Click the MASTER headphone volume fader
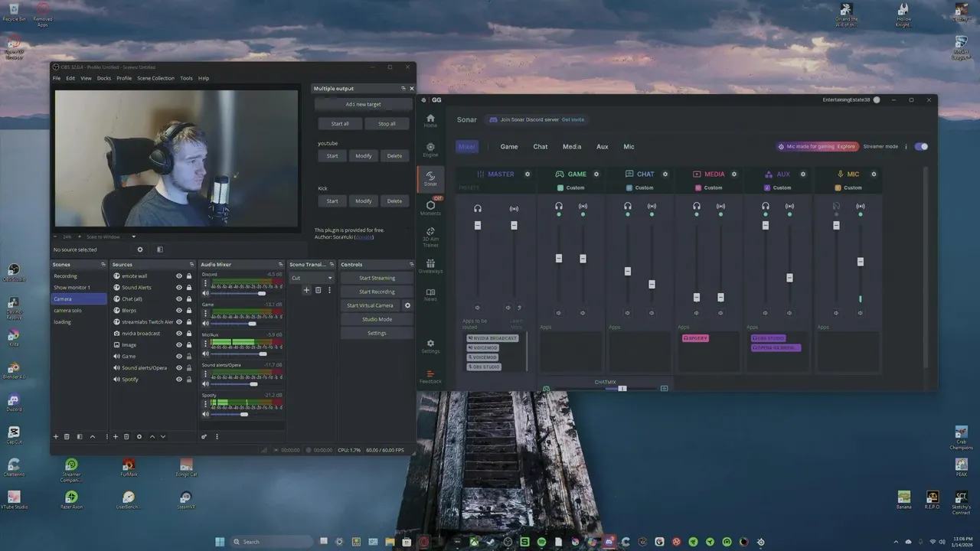The width and height of the screenshot is (980, 551). point(478,225)
